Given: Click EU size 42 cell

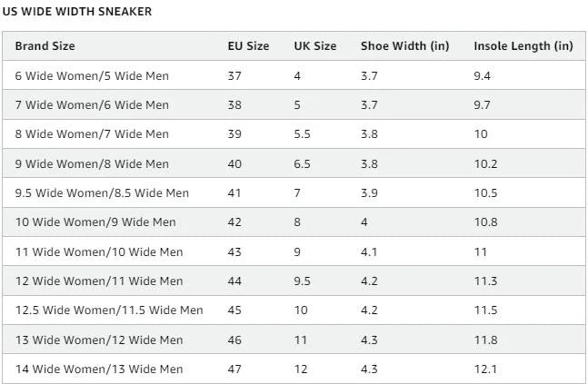Looking at the screenshot, I should tap(234, 222).
